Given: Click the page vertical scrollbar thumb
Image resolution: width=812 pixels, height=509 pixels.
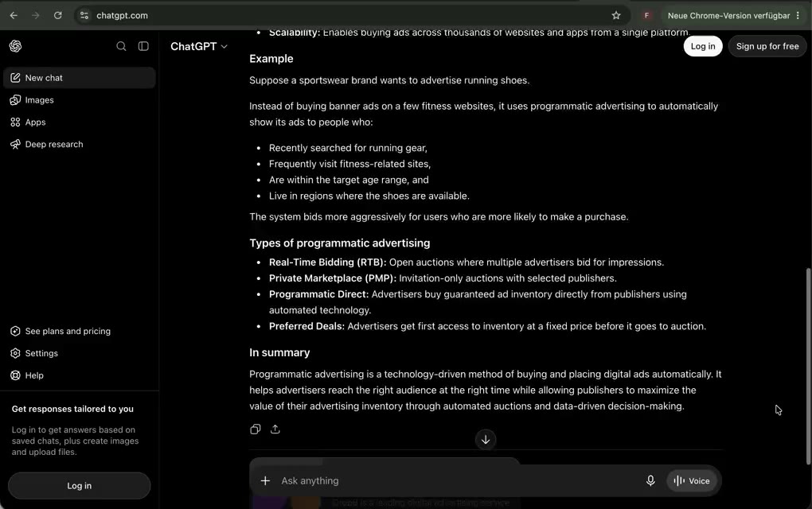Looking at the screenshot, I should point(808,366).
